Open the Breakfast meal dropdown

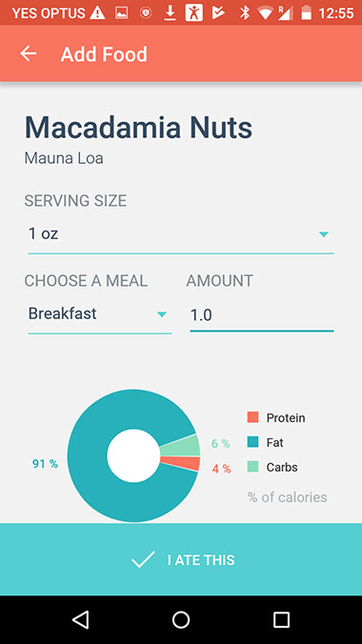click(99, 316)
